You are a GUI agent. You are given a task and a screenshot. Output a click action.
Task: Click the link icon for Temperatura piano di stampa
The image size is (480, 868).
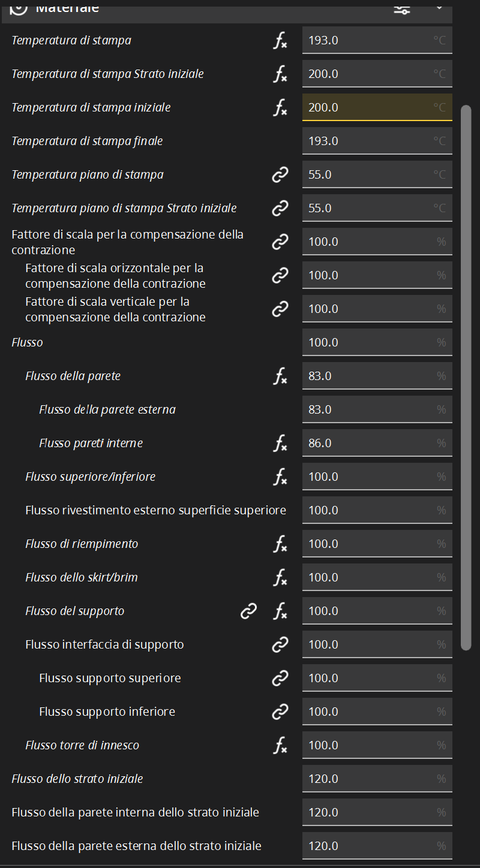[280, 175]
